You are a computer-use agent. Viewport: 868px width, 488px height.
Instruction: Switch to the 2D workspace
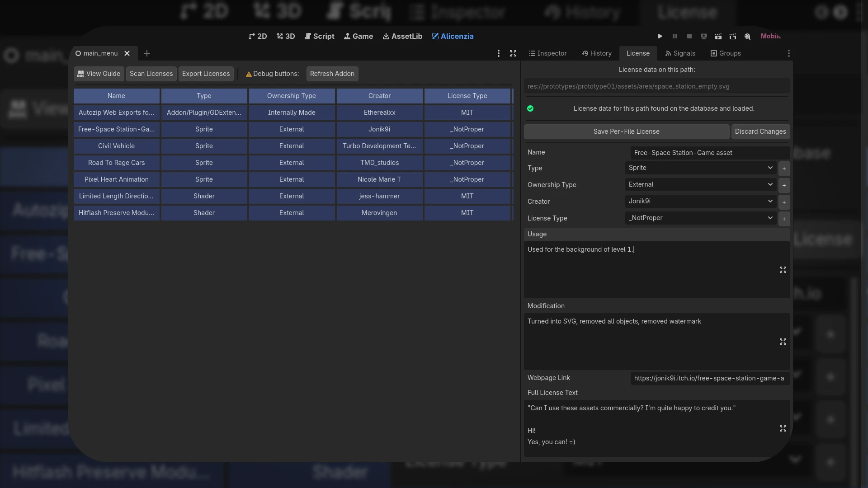258,36
